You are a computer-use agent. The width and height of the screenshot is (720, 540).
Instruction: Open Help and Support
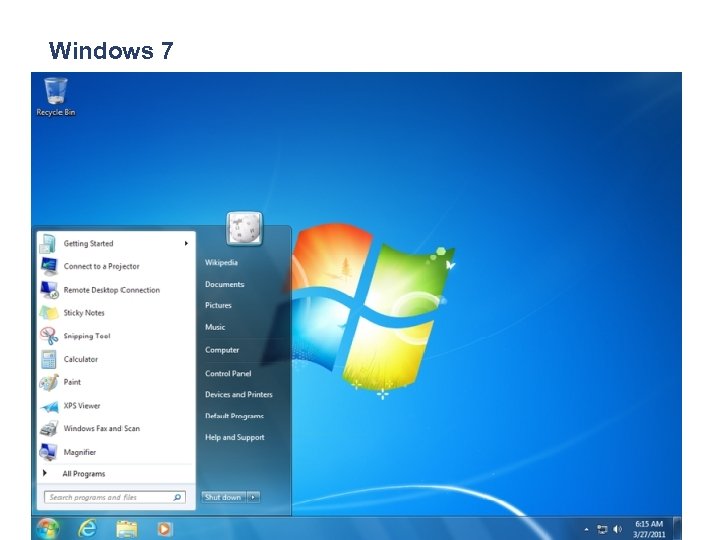click(234, 437)
